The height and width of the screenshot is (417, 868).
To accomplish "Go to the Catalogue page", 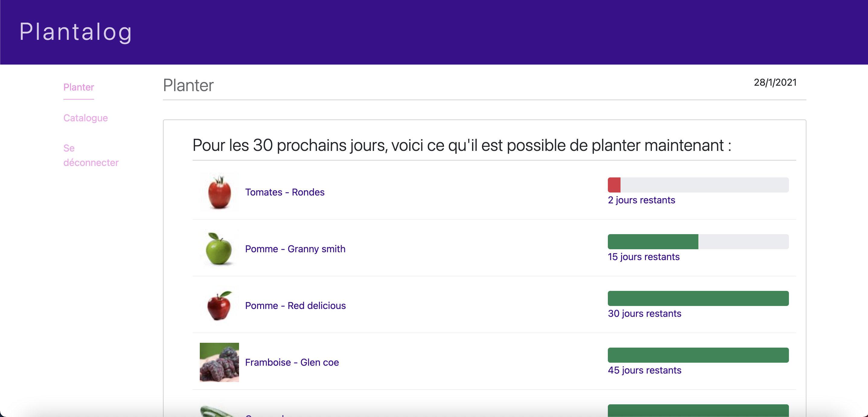I will pyautogui.click(x=86, y=118).
